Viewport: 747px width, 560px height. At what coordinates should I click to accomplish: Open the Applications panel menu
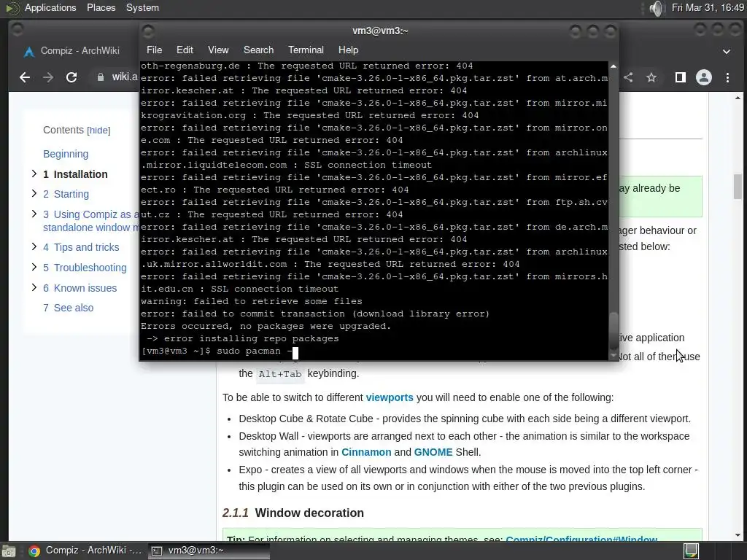pyautogui.click(x=50, y=8)
